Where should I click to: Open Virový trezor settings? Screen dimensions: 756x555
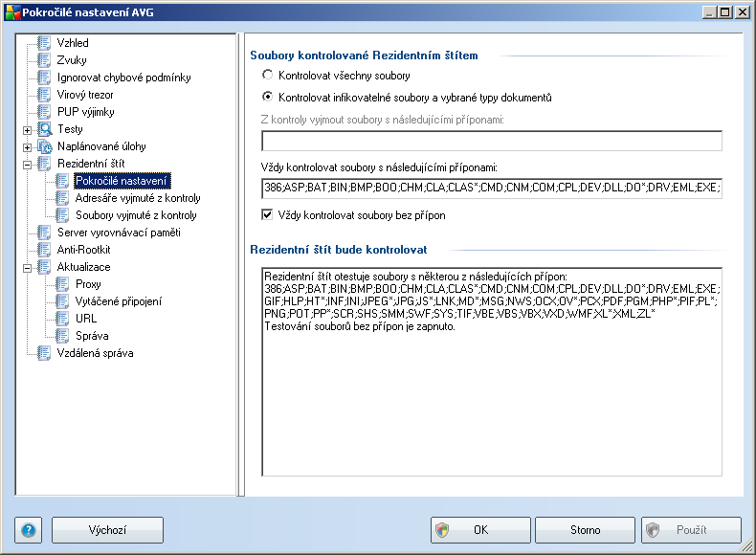(85, 95)
